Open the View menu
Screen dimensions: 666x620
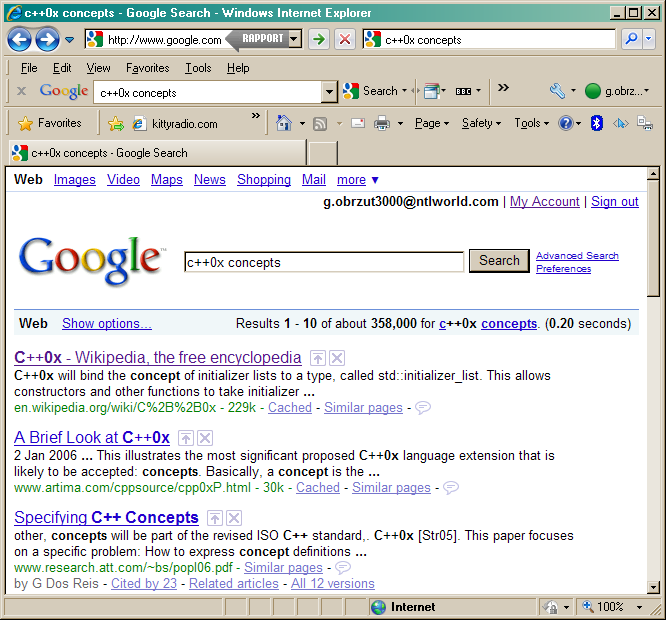pyautogui.click(x=99, y=68)
